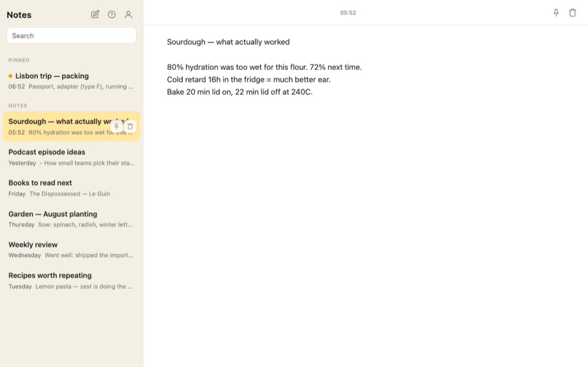This screenshot has width=588, height=367.
Task: Pin the open note from top bar
Action: (556, 13)
